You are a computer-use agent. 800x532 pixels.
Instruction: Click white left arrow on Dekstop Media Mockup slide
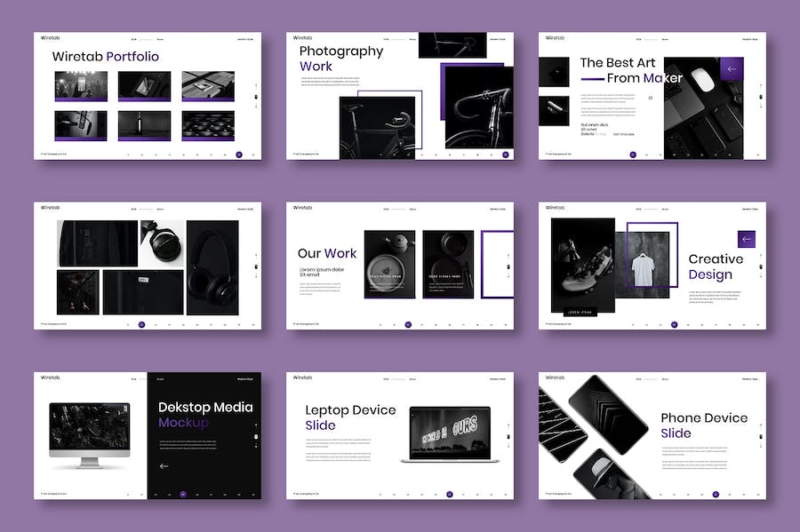pos(164,465)
